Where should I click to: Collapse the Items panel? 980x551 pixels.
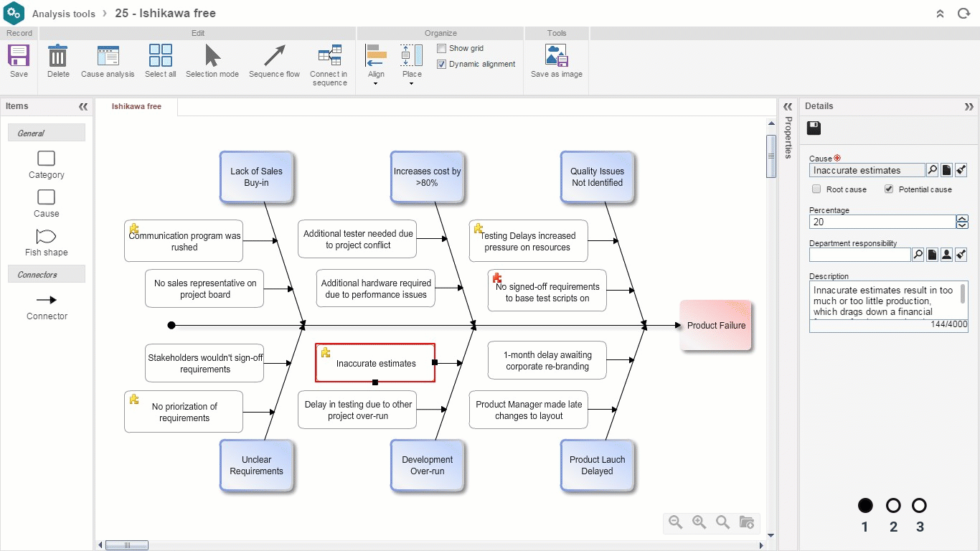(83, 106)
